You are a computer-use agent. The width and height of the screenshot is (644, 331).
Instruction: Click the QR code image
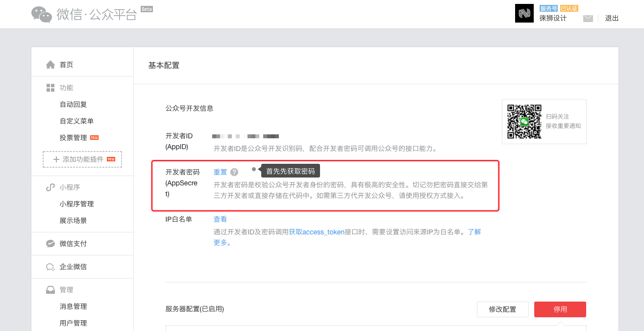pyautogui.click(x=524, y=122)
